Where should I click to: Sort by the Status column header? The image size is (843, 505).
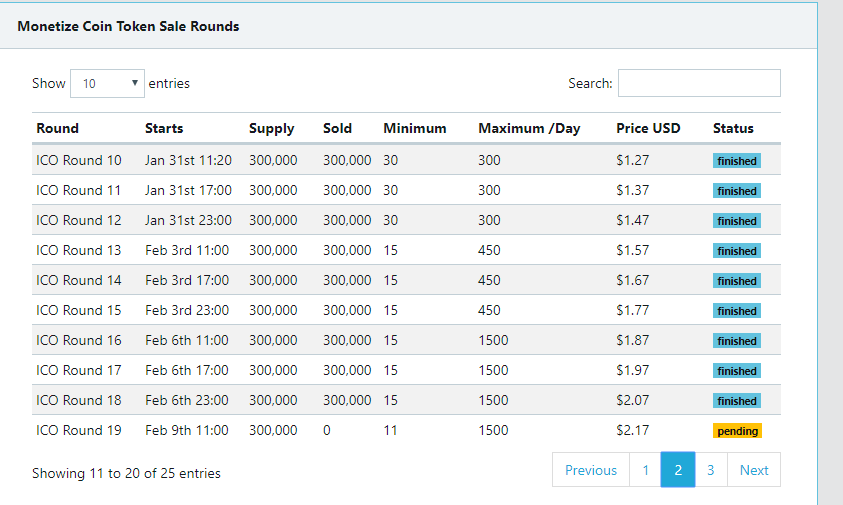pyautogui.click(x=733, y=128)
